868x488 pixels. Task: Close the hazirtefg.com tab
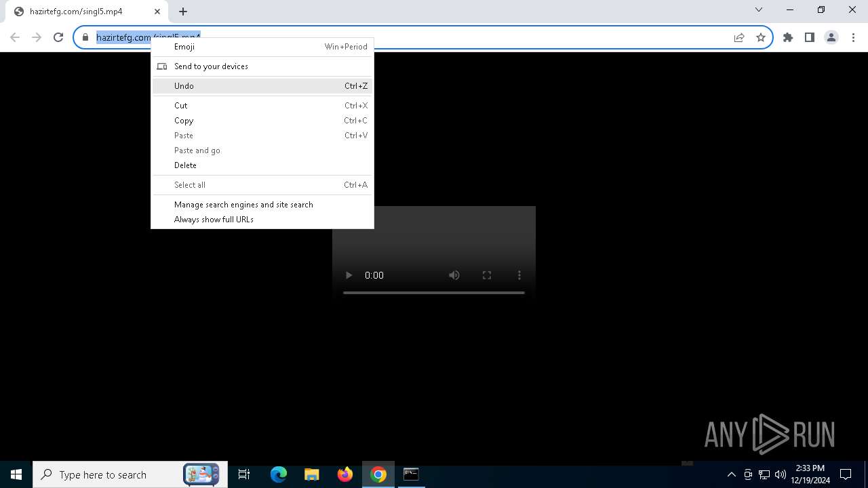pyautogui.click(x=157, y=12)
